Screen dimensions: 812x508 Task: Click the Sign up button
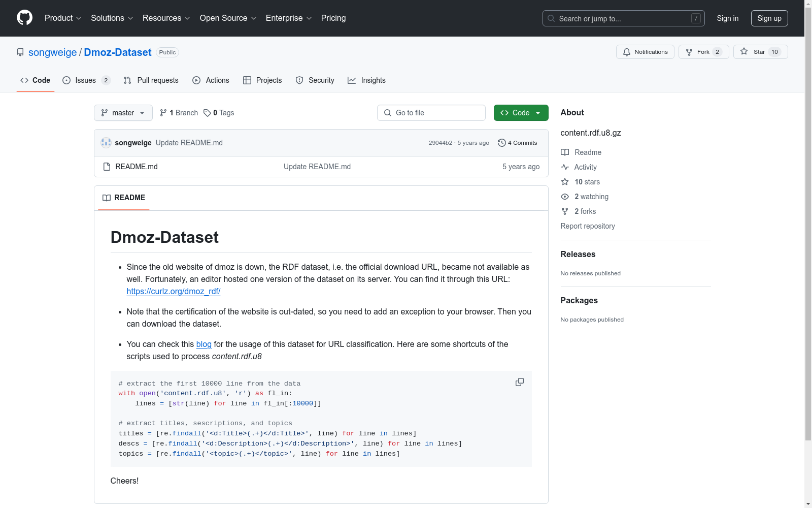point(769,18)
